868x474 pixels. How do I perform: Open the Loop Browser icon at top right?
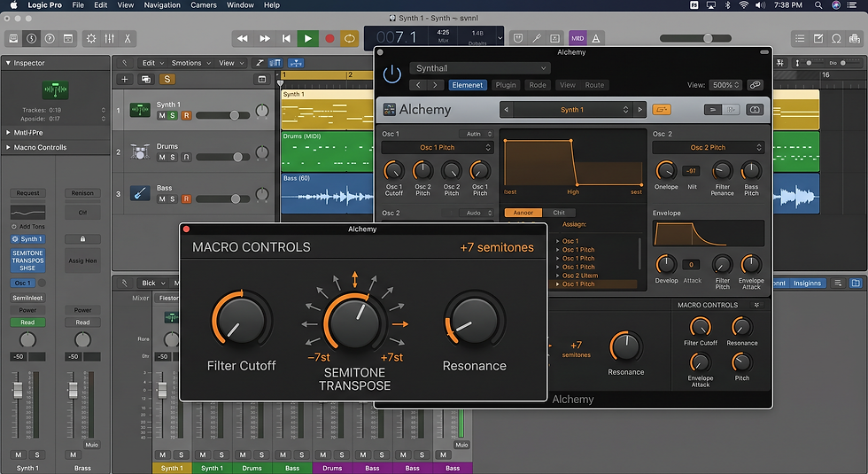(836, 39)
